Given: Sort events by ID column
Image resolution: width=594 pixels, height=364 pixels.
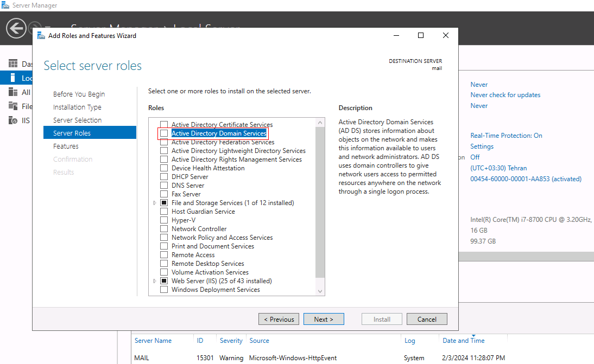Looking at the screenshot, I should pyautogui.click(x=200, y=341).
